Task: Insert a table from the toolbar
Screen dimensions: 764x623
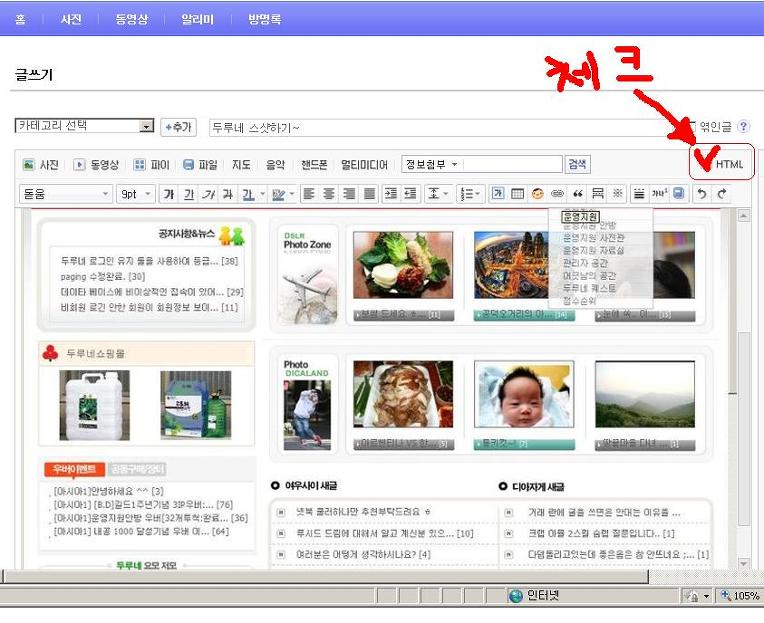Action: [x=517, y=194]
